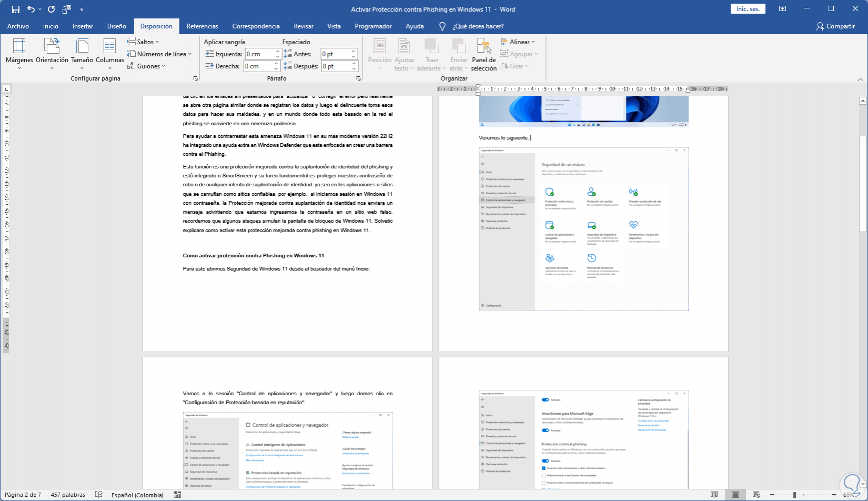Save the document with the floppy disk icon
Image resolution: width=868 pixels, height=501 pixels.
[16, 9]
